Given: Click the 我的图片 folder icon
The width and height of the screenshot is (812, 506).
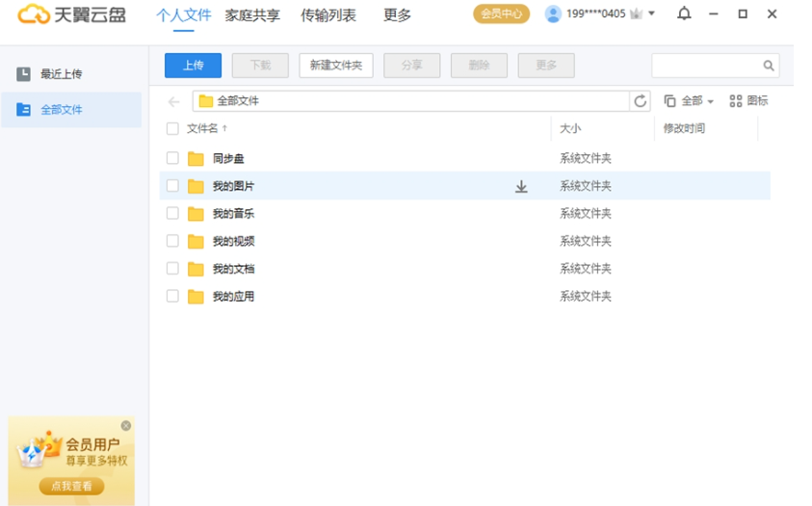Looking at the screenshot, I should (196, 186).
